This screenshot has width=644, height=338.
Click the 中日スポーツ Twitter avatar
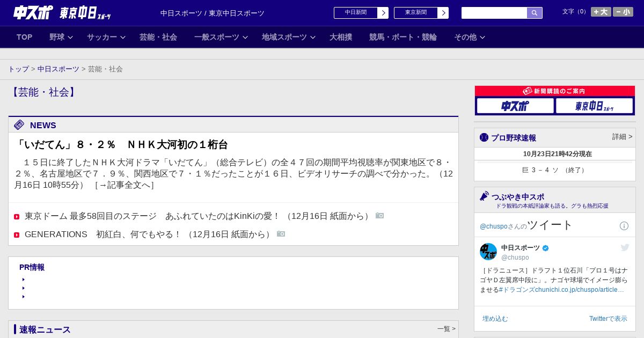coord(488,252)
